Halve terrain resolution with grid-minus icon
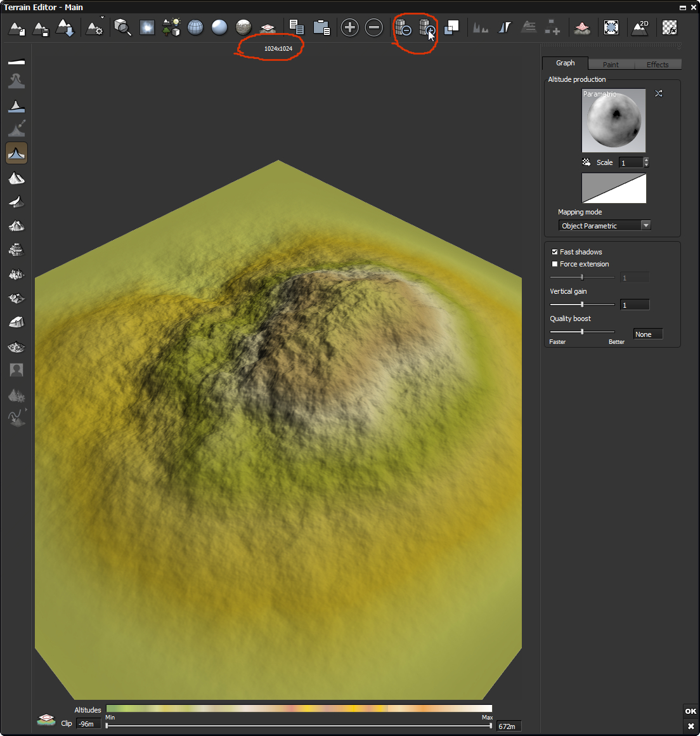Image resolution: width=700 pixels, height=736 pixels. pos(403,28)
